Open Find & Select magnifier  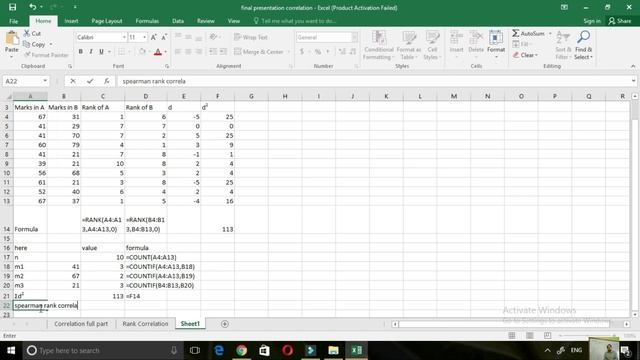[x=583, y=37]
